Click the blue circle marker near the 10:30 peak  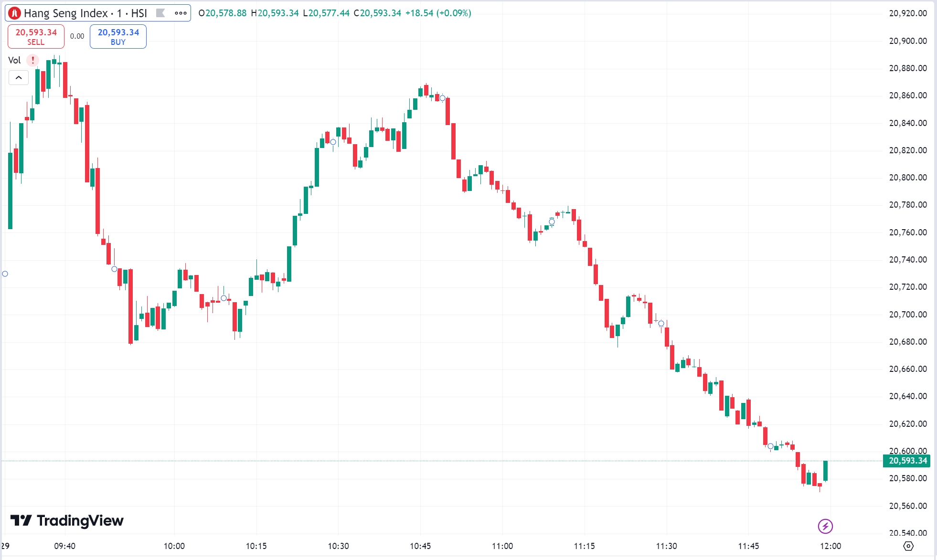(333, 142)
